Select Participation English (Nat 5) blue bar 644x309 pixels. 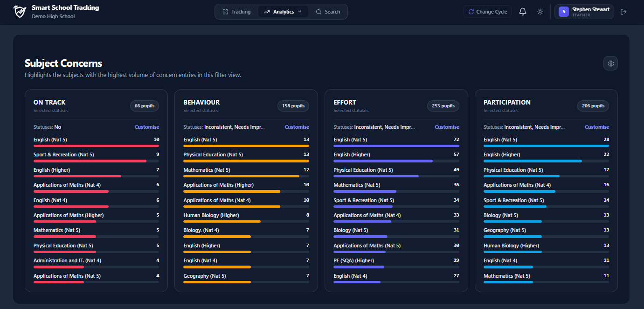click(546, 146)
